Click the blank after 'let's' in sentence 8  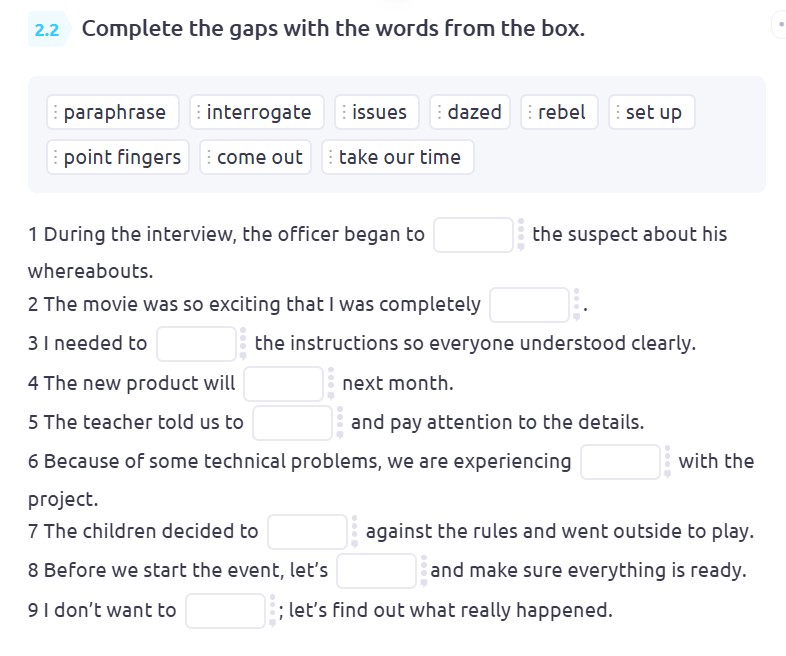point(376,571)
